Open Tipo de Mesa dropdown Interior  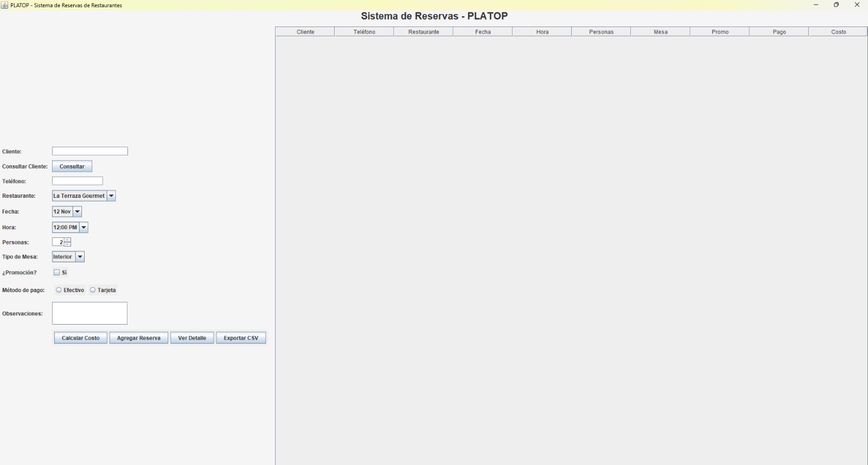click(x=68, y=257)
